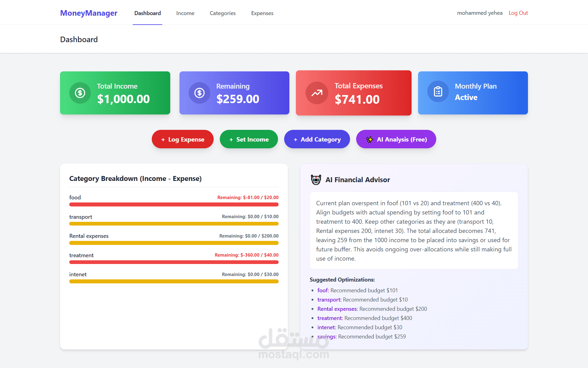Open the MoneyManager home logo
The image size is (588, 368).
pos(89,13)
